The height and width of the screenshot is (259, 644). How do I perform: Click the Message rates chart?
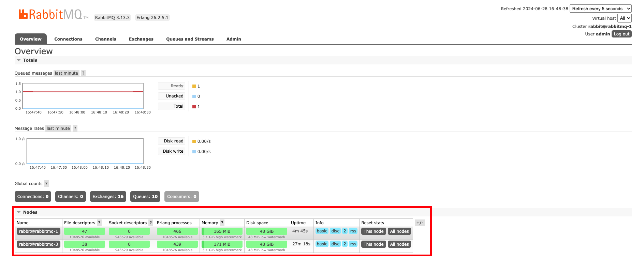tap(85, 151)
